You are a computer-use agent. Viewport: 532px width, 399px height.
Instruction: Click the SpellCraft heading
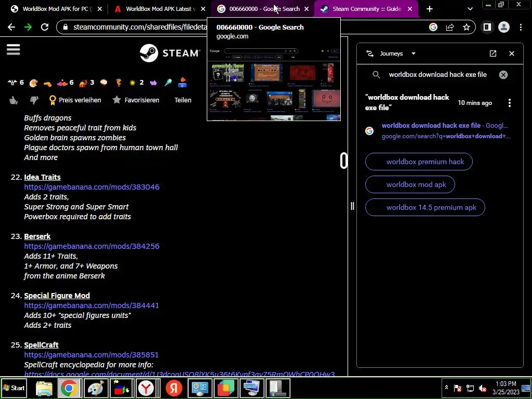pos(42,345)
